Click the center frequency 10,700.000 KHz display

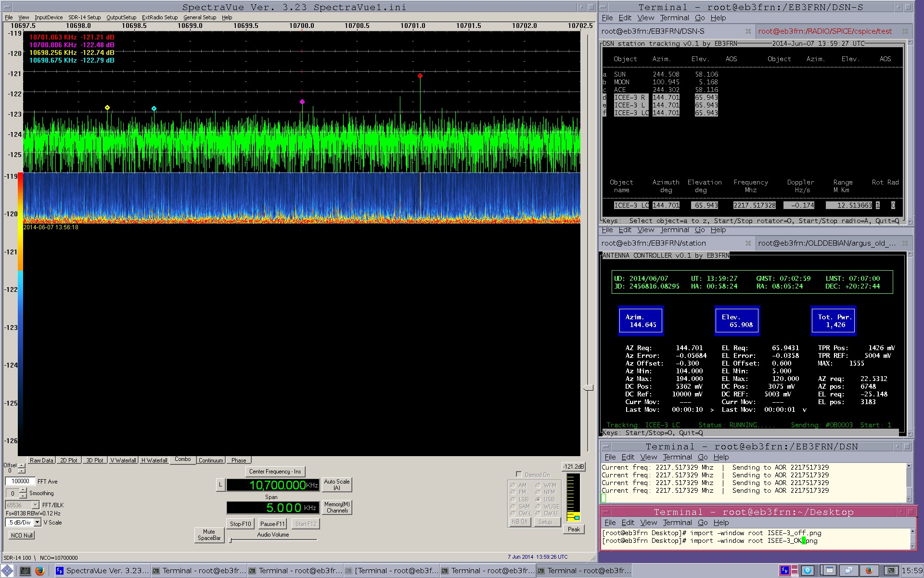[x=273, y=485]
